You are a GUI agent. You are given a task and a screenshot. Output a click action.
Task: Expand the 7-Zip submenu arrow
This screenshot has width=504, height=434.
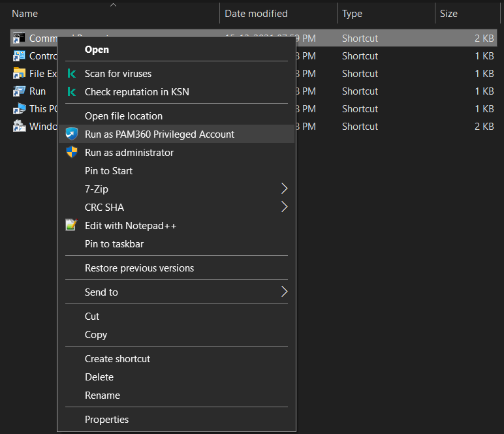click(284, 189)
